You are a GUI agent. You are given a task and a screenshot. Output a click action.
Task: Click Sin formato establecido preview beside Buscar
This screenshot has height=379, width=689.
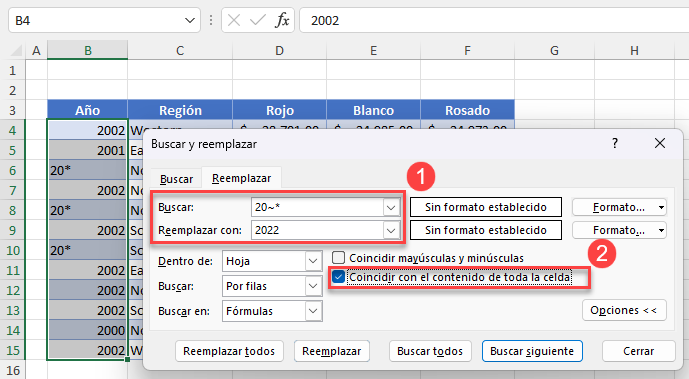(x=486, y=207)
